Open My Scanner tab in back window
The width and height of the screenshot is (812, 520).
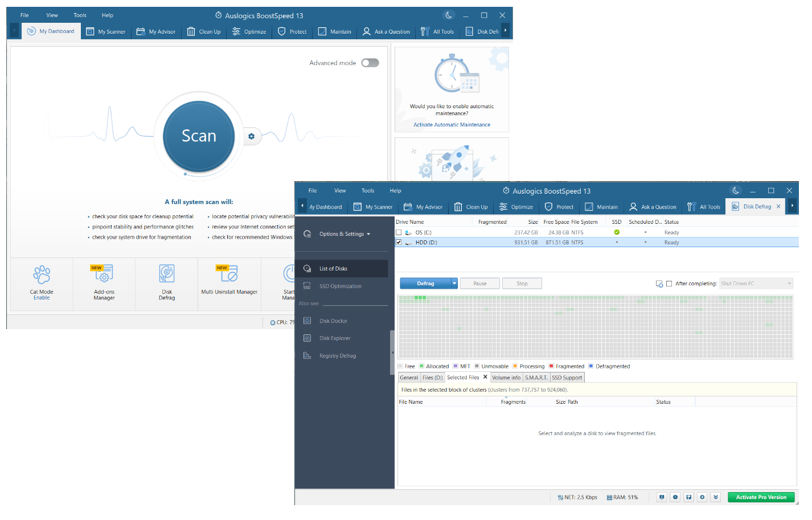coord(106,31)
